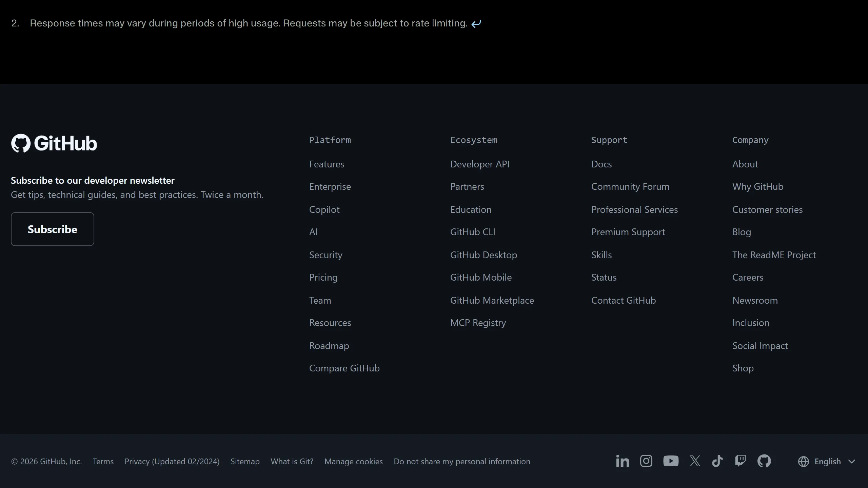Viewport: 868px width, 488px height.
Task: Open GitHub's Instagram icon
Action: (x=646, y=461)
